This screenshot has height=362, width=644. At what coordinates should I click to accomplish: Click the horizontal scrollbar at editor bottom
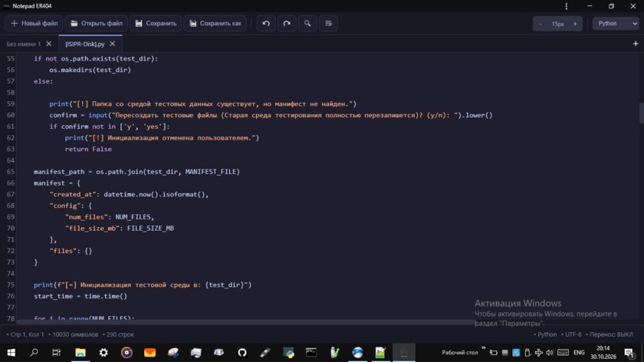(245, 323)
